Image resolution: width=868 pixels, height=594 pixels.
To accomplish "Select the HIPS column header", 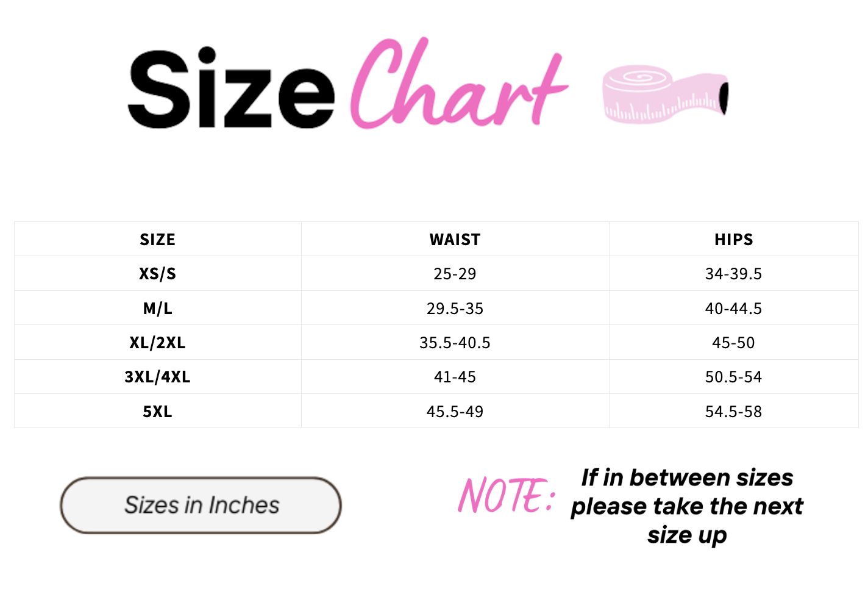I will (x=733, y=240).
